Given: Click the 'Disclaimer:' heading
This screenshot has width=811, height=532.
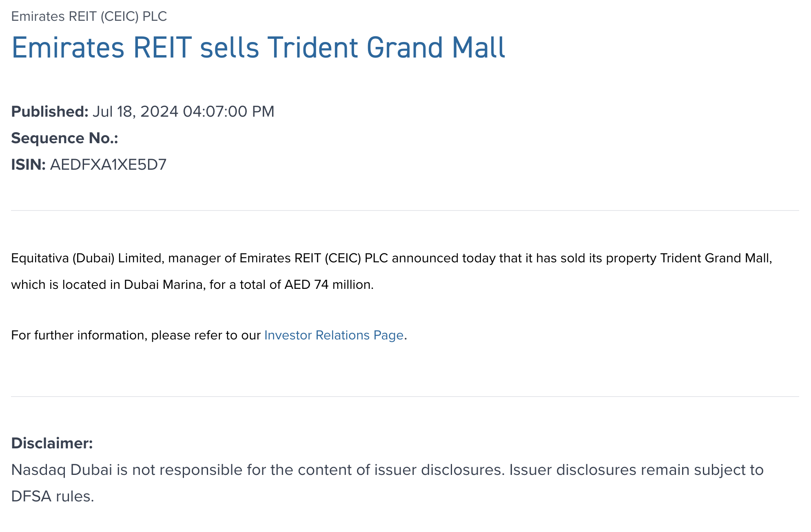Looking at the screenshot, I should [52, 443].
